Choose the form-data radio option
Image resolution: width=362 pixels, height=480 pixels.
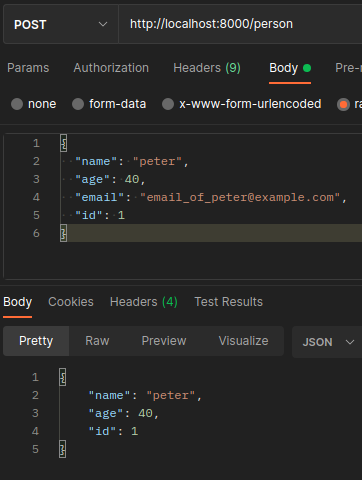tap(78, 104)
